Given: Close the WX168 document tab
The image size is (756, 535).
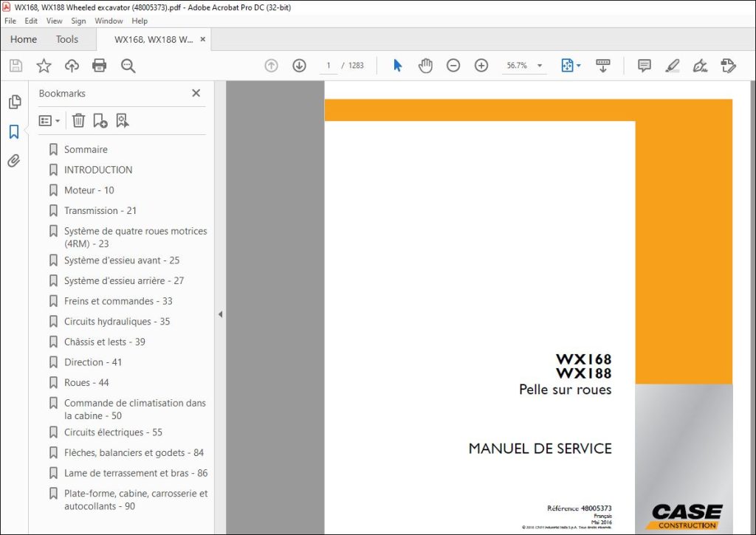Looking at the screenshot, I should tap(203, 40).
